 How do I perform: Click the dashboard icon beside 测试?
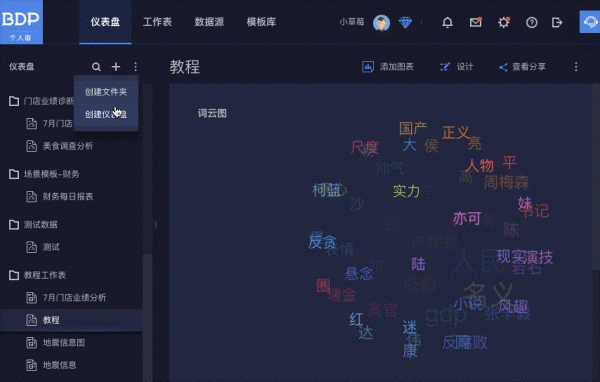tap(31, 247)
